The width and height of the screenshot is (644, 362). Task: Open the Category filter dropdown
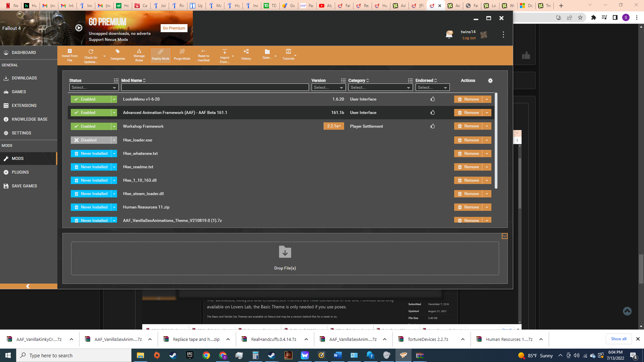click(x=380, y=87)
